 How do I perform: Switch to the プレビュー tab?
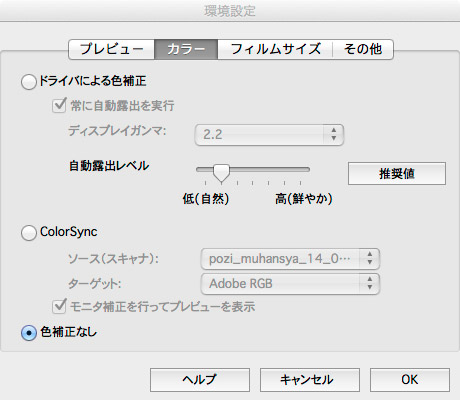click(112, 49)
